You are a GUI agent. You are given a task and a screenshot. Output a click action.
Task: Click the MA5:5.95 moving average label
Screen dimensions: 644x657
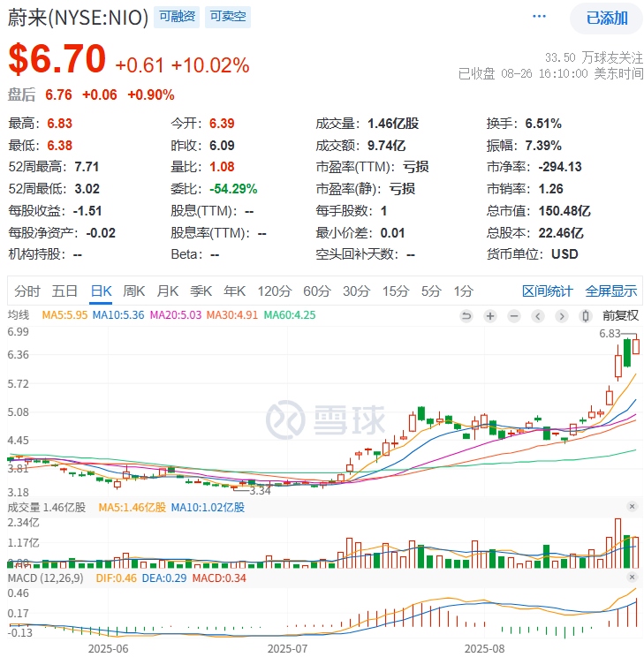[64, 315]
